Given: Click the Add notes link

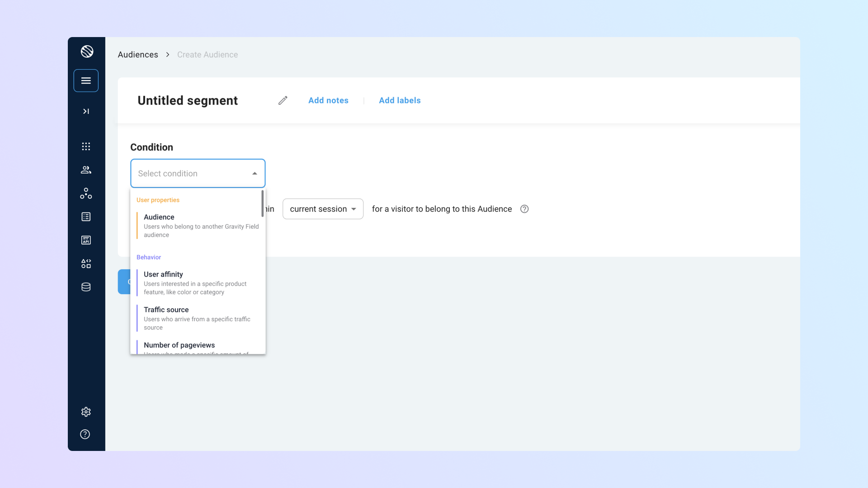Looking at the screenshot, I should (x=328, y=100).
